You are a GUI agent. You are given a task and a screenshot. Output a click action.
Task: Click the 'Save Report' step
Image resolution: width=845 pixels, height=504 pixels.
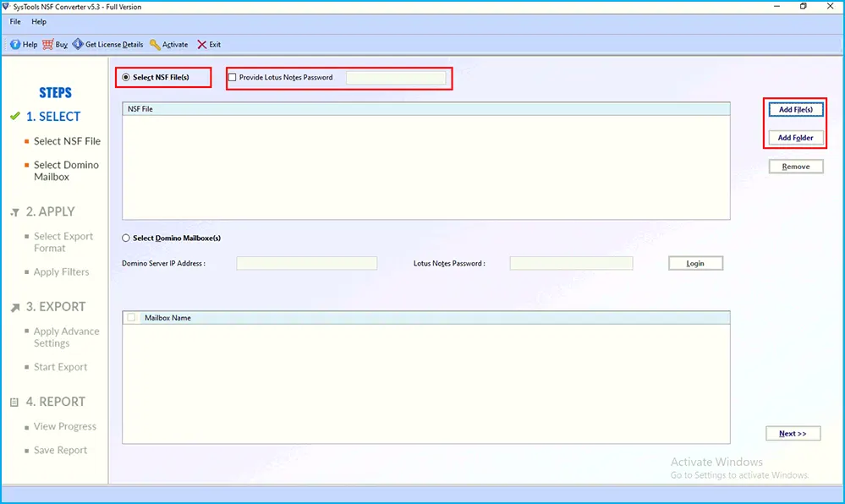pyautogui.click(x=60, y=450)
